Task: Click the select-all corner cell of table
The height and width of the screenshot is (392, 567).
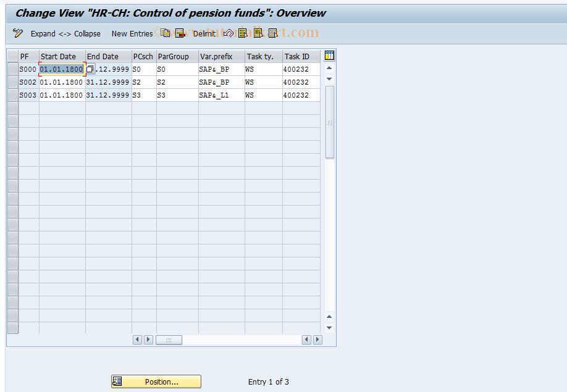Action: point(13,56)
